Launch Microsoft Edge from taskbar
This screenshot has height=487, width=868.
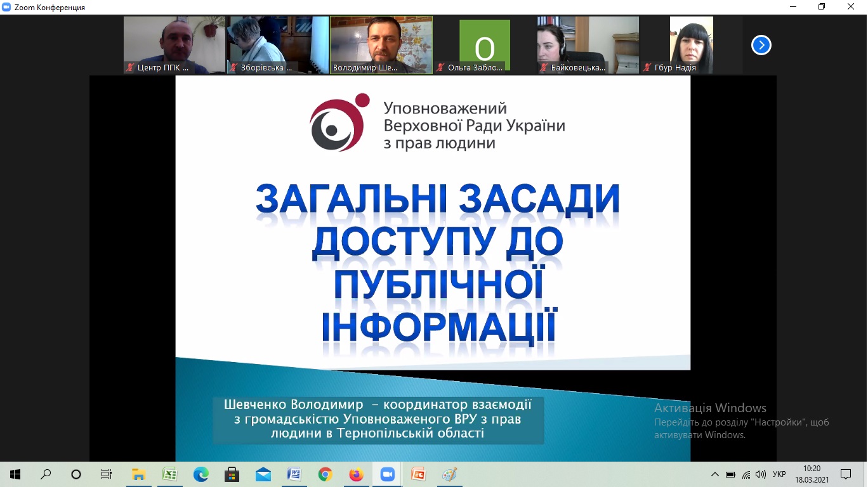coord(201,474)
